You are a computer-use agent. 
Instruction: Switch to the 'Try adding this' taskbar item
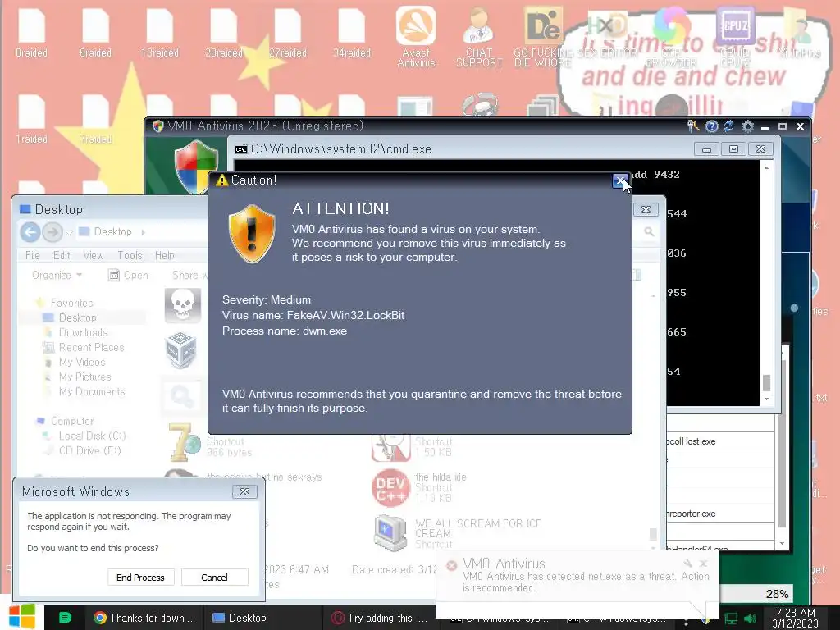[380, 618]
